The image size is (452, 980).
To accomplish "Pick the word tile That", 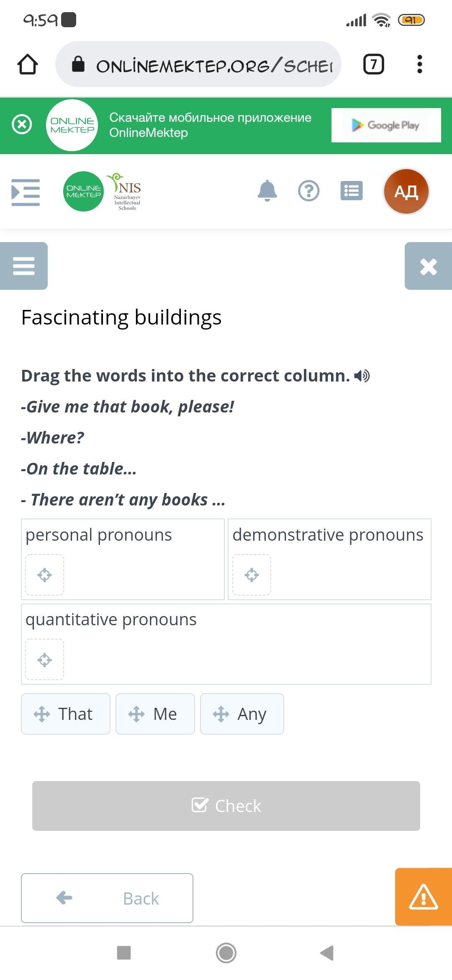I will coord(66,714).
